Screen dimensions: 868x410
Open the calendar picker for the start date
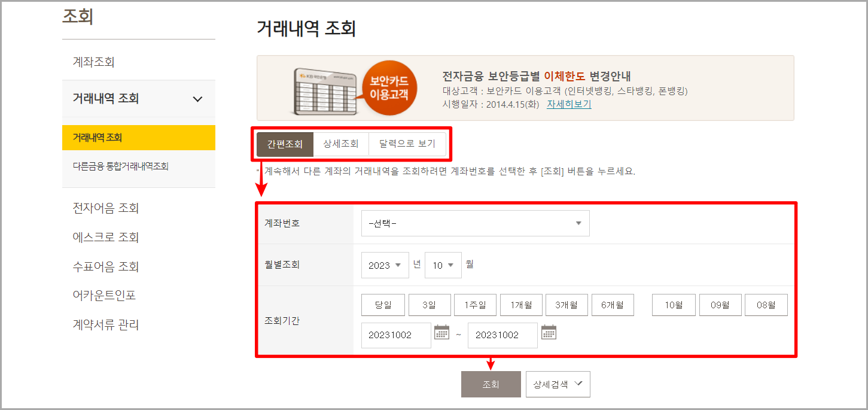(x=442, y=335)
